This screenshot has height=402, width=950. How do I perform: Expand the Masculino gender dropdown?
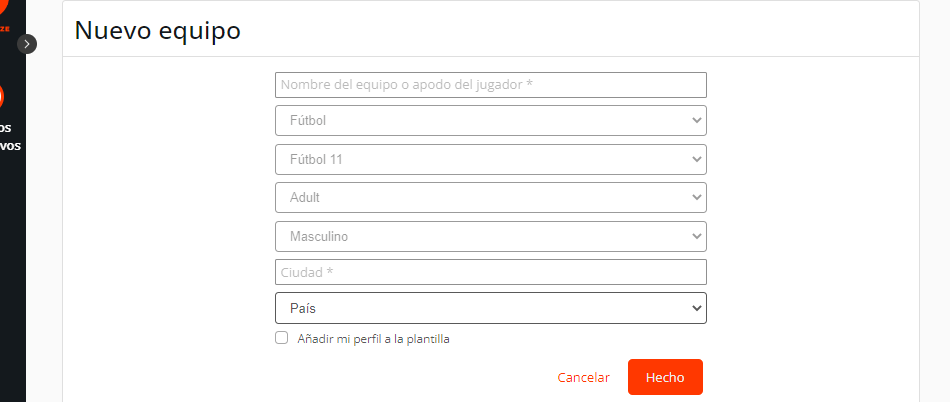(x=490, y=237)
